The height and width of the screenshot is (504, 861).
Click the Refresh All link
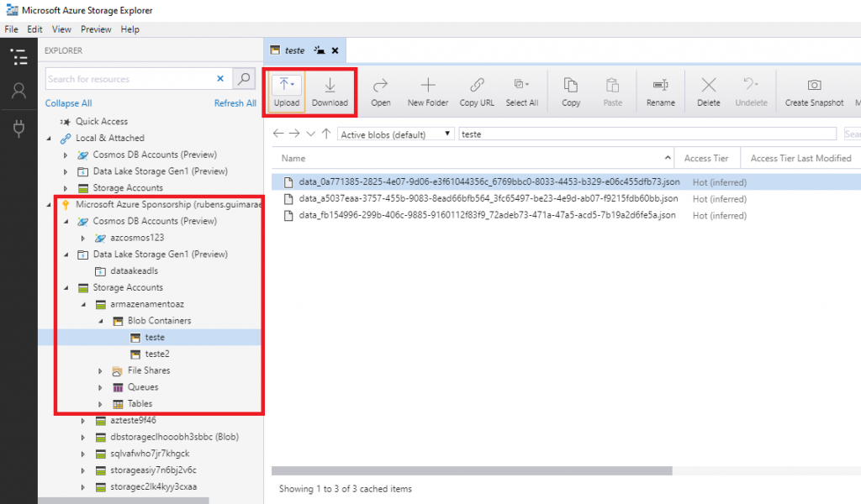(x=235, y=103)
